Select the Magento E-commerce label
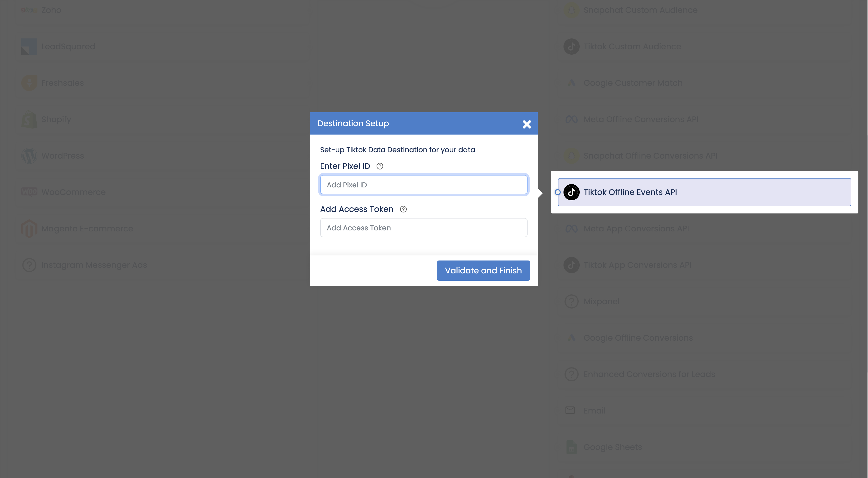Viewport: 868px width, 478px height. [87, 228]
